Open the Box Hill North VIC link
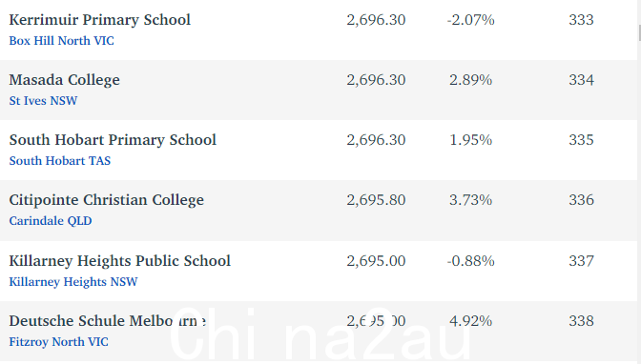 (x=61, y=41)
